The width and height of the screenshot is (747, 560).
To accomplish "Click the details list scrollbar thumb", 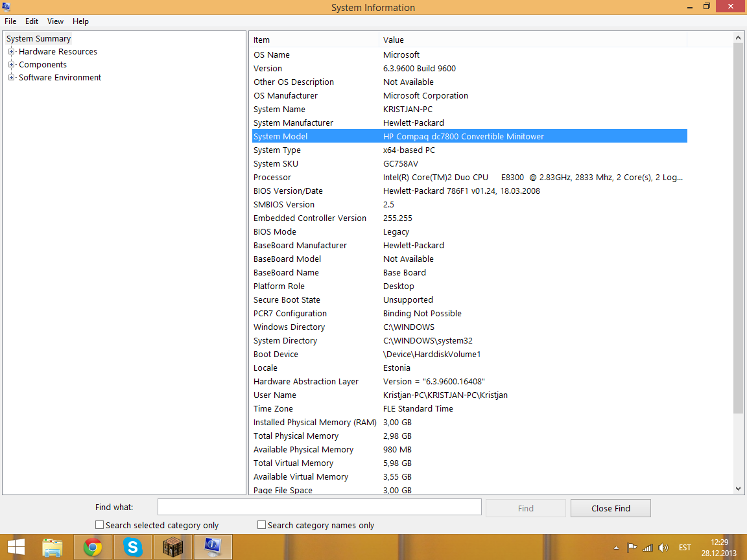I will (738, 229).
